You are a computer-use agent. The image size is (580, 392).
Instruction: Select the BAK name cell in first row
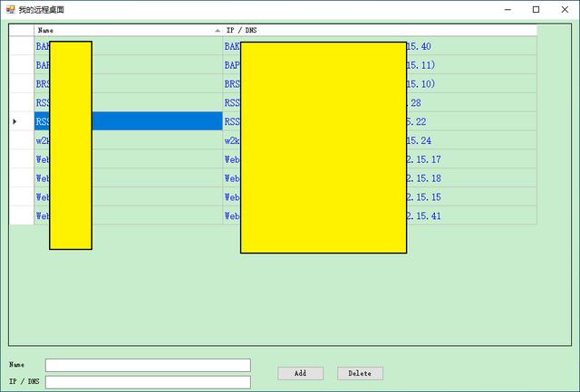[x=129, y=46]
